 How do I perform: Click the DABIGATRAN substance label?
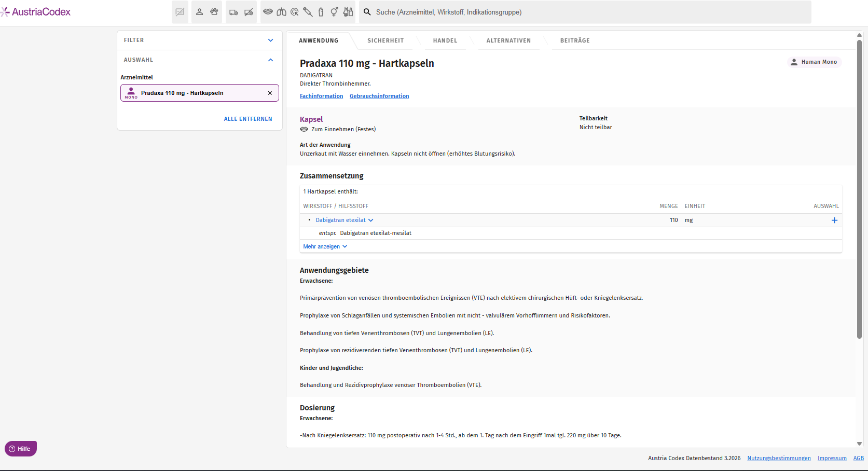point(316,75)
